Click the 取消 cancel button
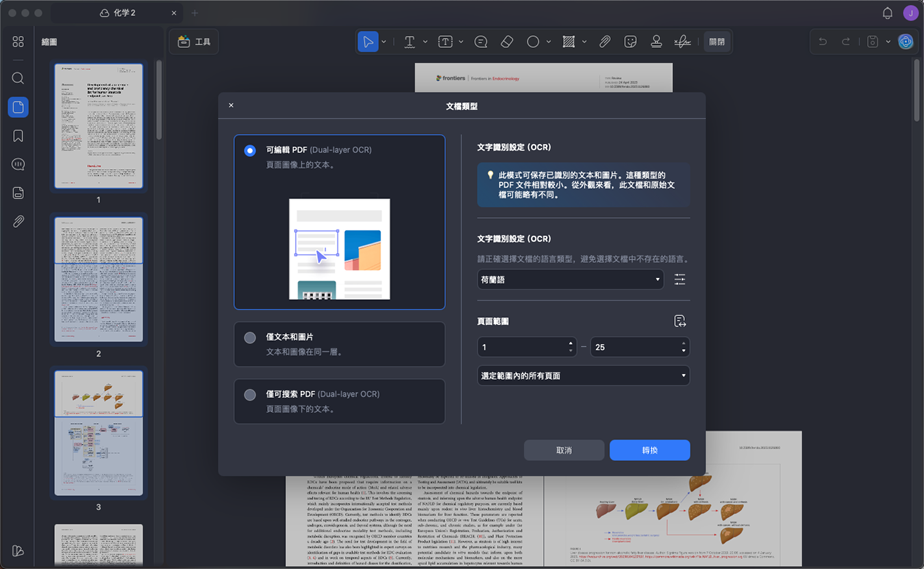Screen dimensions: 924x569 click(x=564, y=450)
